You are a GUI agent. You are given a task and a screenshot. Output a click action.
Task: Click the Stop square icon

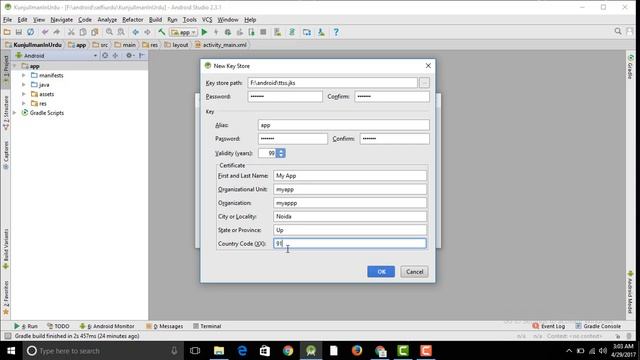click(x=263, y=32)
